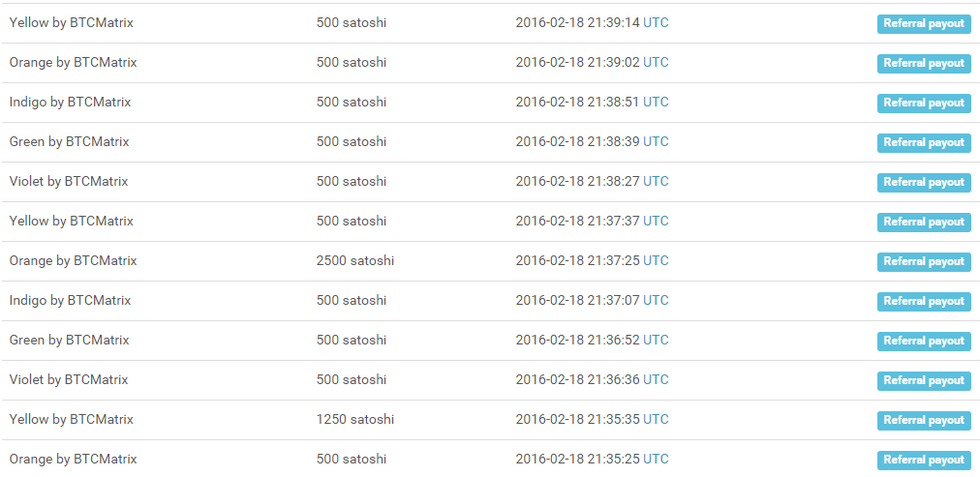Click Referral payout badge for 21:39:14 entry
980x477 pixels.
[x=924, y=23]
